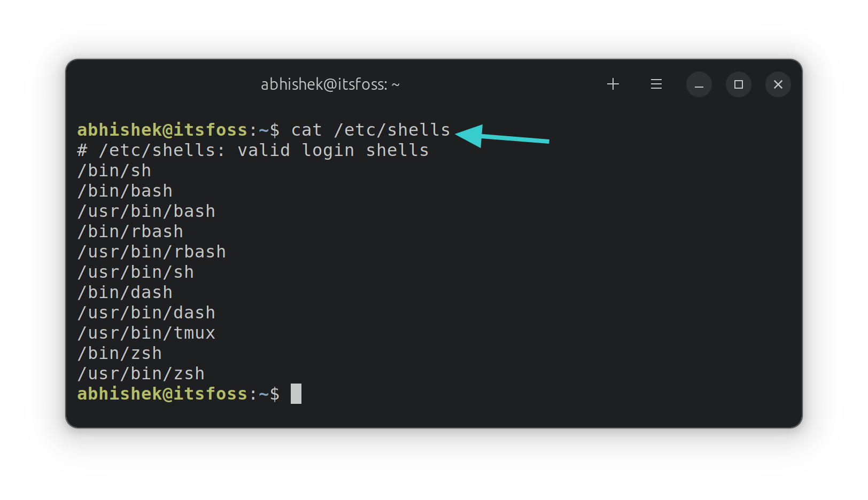Click the /usr/bin/bash output line

pos(146,212)
